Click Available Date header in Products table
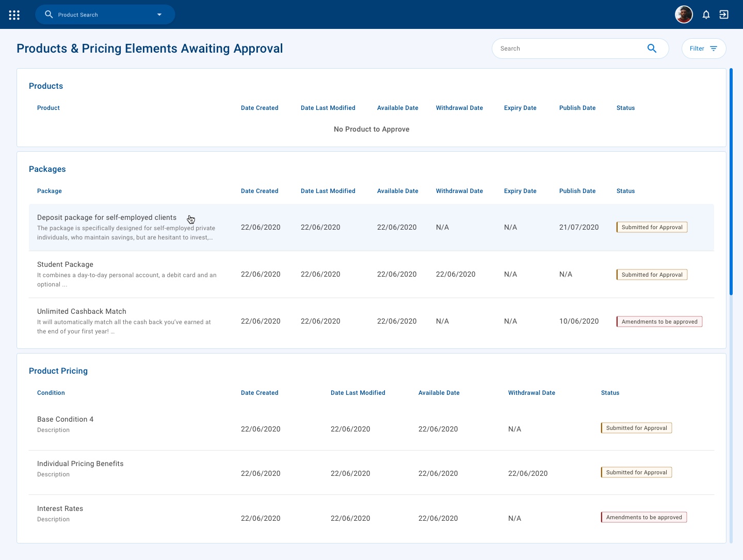743x560 pixels. tap(398, 108)
